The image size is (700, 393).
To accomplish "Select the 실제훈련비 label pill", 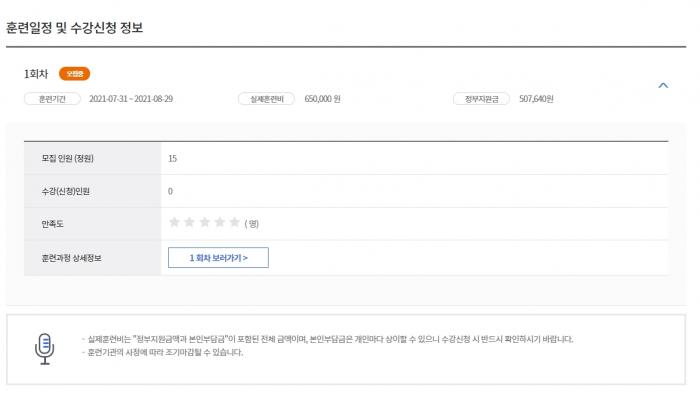I will [x=267, y=99].
